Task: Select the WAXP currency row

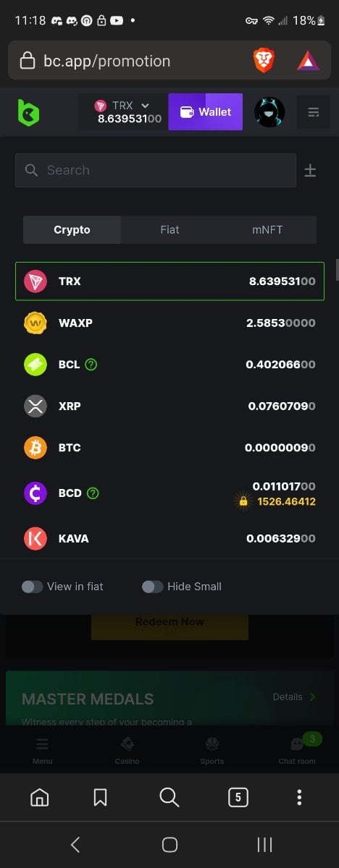Action: pyautogui.click(x=169, y=323)
